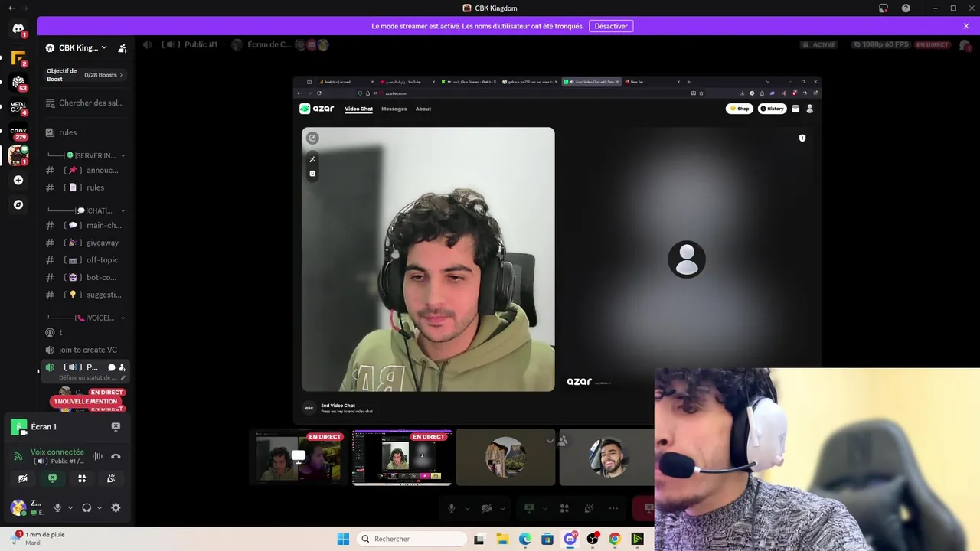Click Azar History button in stream
This screenshot has height=551, width=980.
click(773, 109)
